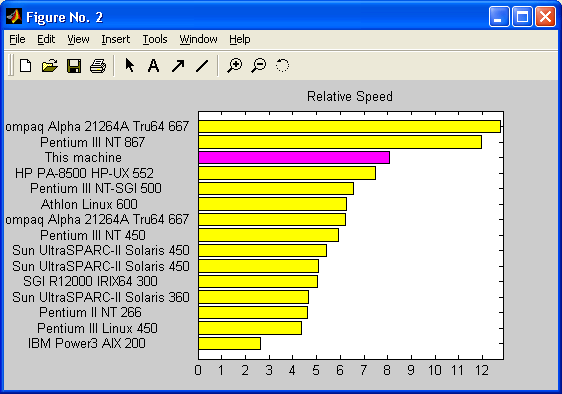Open the Help menu
Viewport: 562px width, 394px height.
coord(240,39)
